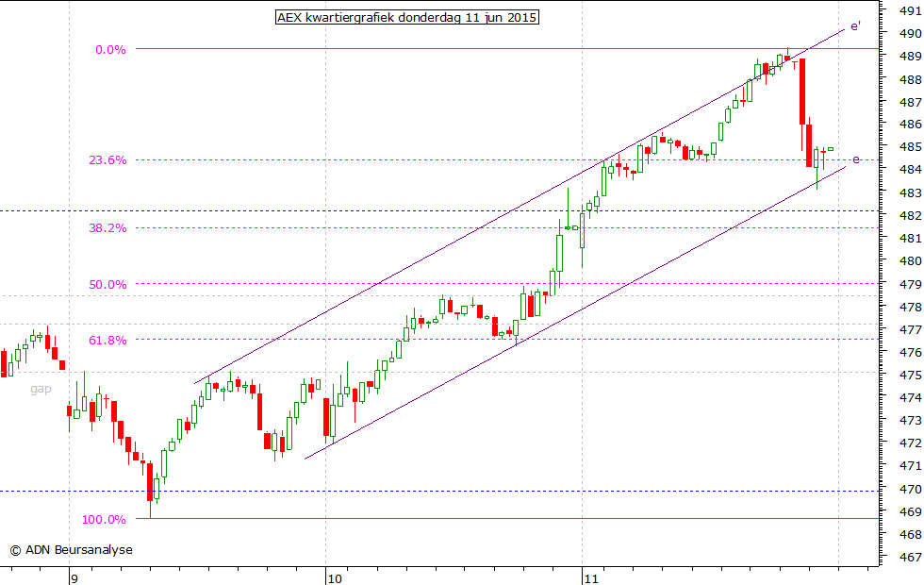Click price 472 on the axis

point(911,443)
